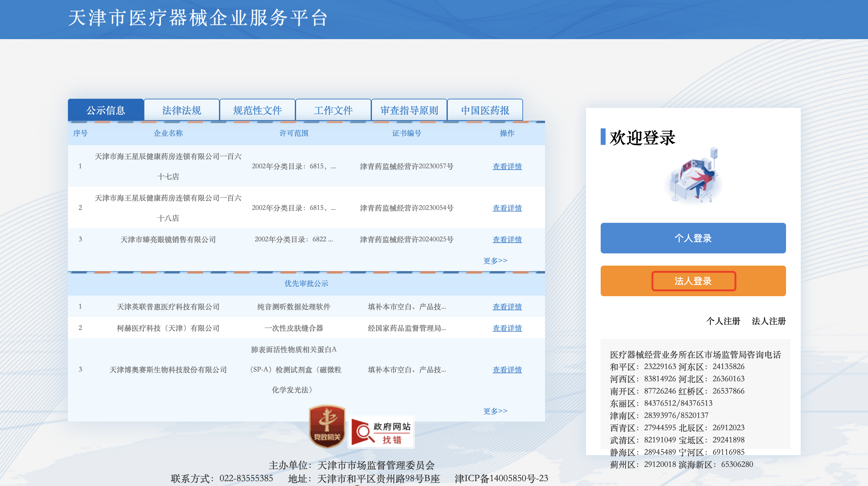This screenshot has width=868, height=486.
Task: Click the 法人注册 link
Action: pyautogui.click(x=769, y=321)
